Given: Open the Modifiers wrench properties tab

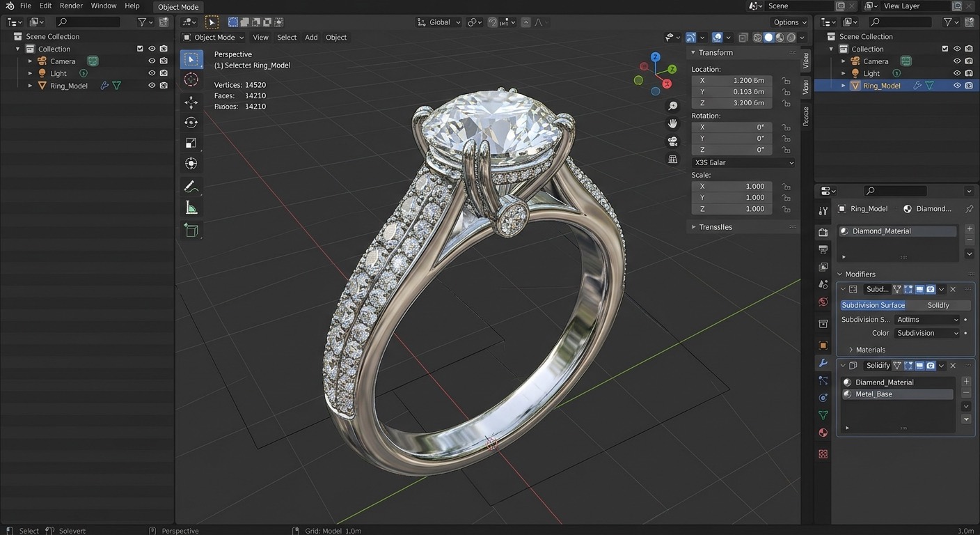Looking at the screenshot, I should [823, 363].
